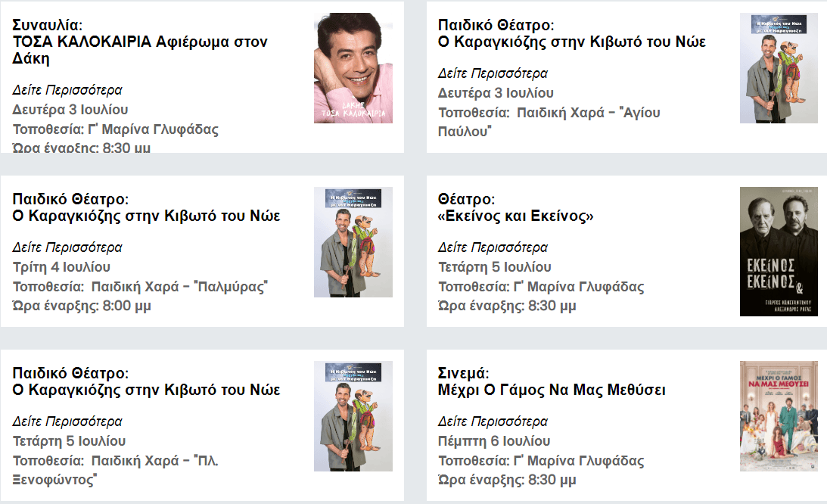This screenshot has width=827, height=504.
Task: Open the Καραγκιόζης title in the Πλ. Ξενοφώντος card
Action: pyautogui.click(x=147, y=390)
